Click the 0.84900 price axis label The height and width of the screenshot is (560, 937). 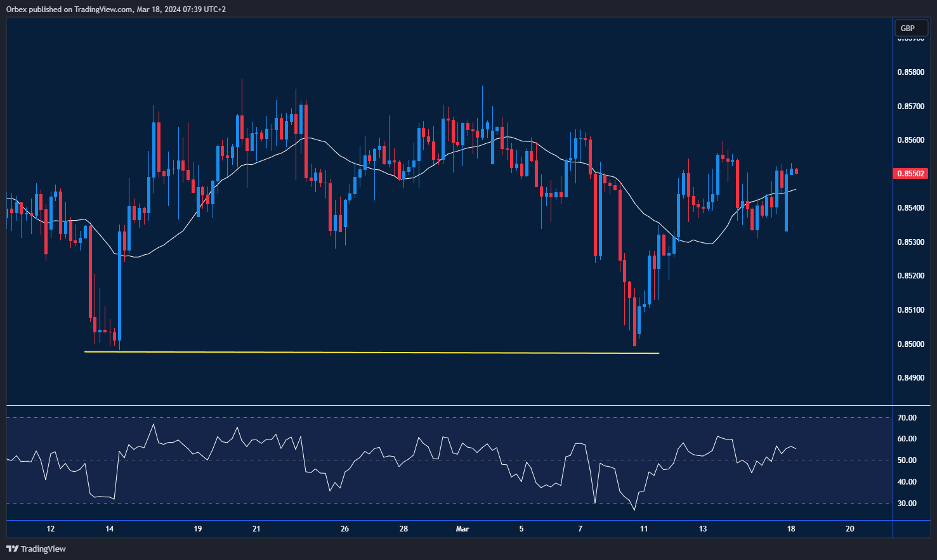point(910,378)
